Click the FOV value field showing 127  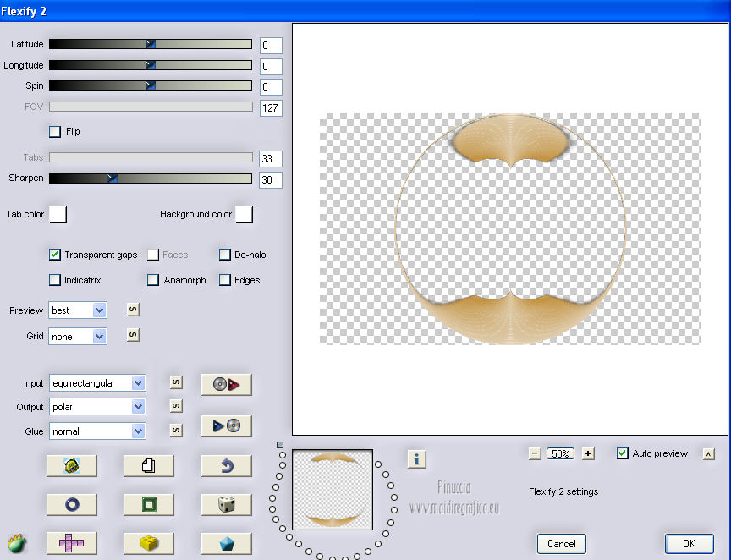click(x=271, y=108)
